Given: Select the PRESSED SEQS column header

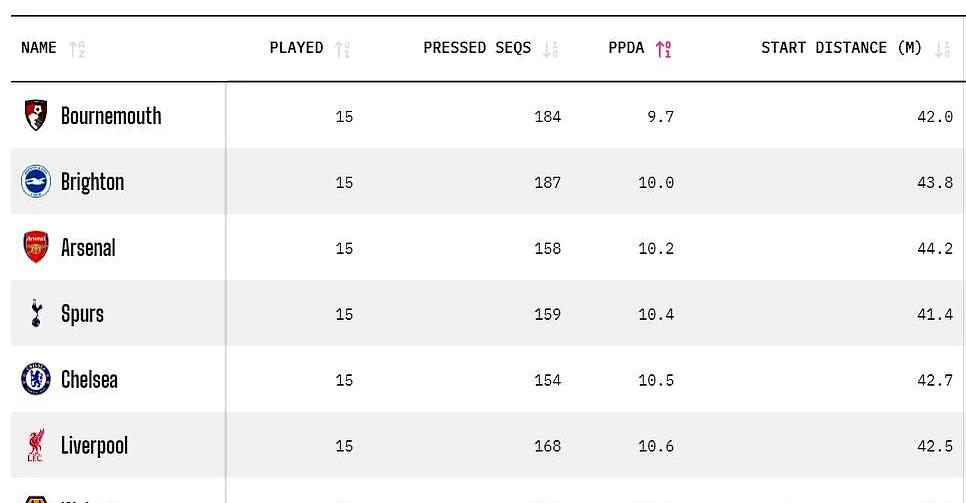Looking at the screenshot, I should 477,48.
